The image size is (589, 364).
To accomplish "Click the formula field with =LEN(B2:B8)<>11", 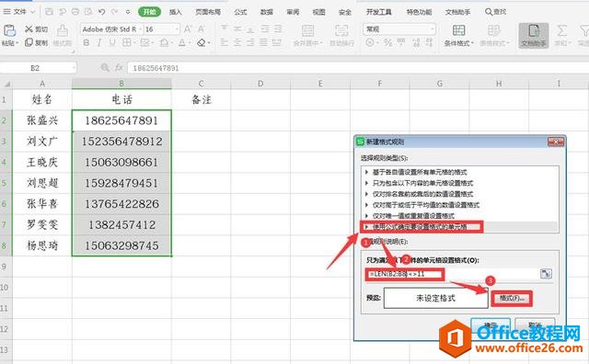I will [x=452, y=274].
